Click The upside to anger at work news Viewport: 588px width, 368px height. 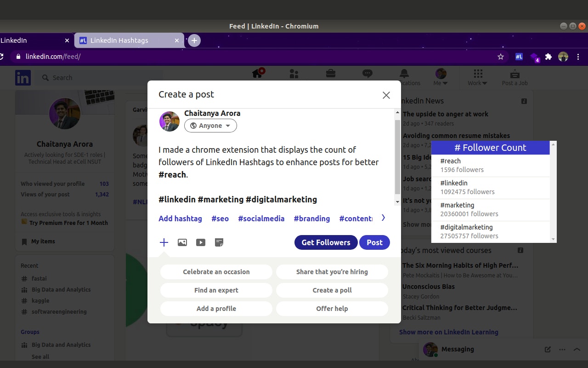tap(445, 114)
